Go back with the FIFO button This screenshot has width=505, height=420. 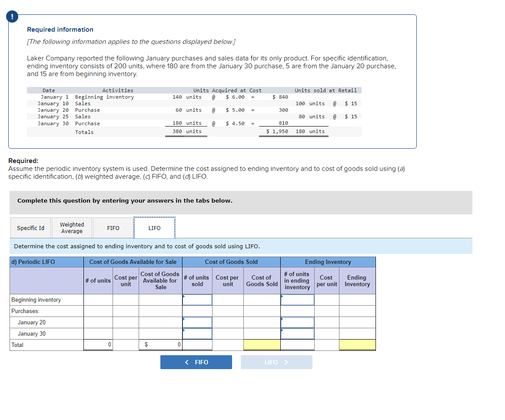[196, 362]
